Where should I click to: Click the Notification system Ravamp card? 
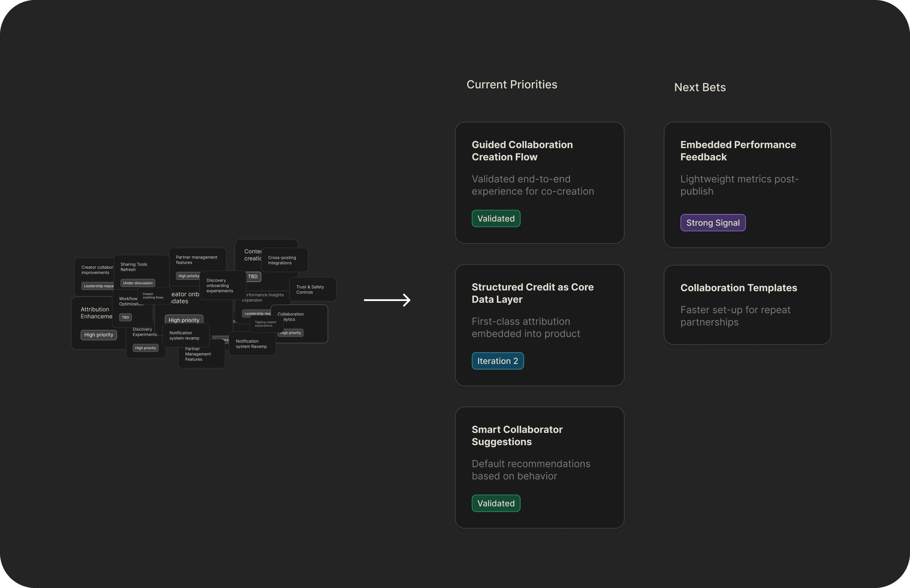point(252,344)
